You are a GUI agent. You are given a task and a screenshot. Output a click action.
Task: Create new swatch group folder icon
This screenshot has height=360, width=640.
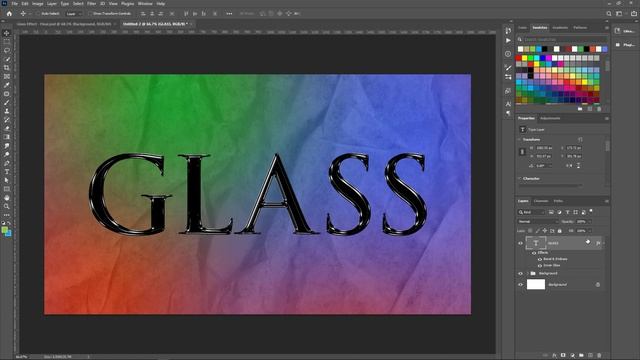click(x=580, y=109)
